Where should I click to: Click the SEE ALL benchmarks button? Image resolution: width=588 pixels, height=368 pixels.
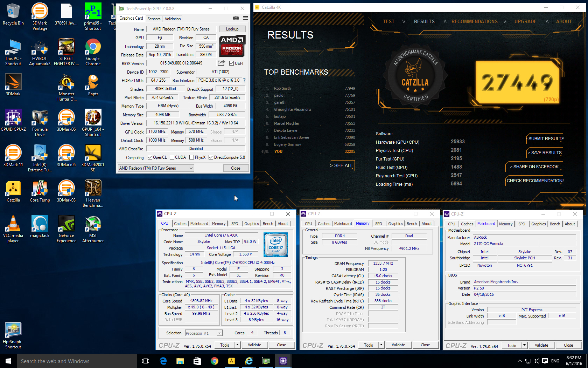[x=341, y=165]
